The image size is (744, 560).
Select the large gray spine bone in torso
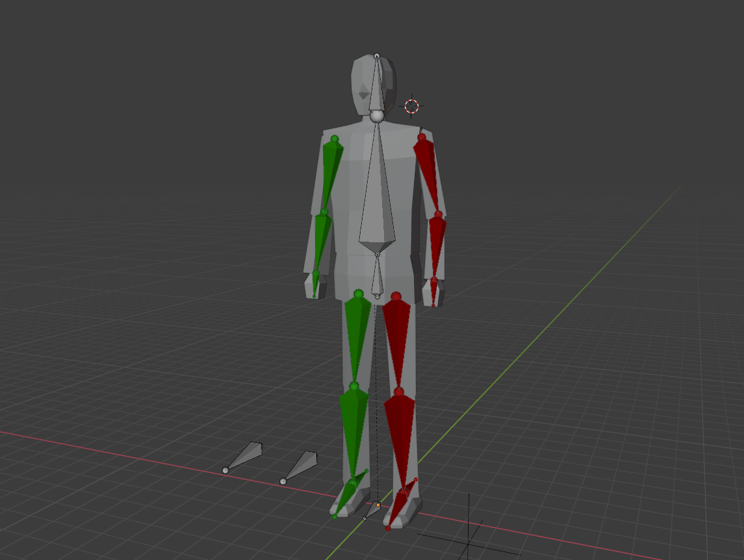378,190
